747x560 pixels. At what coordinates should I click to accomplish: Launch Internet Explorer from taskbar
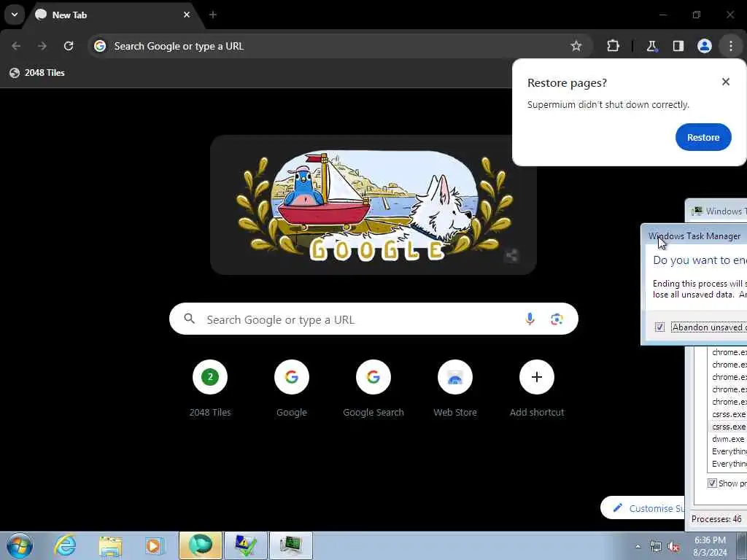65,545
